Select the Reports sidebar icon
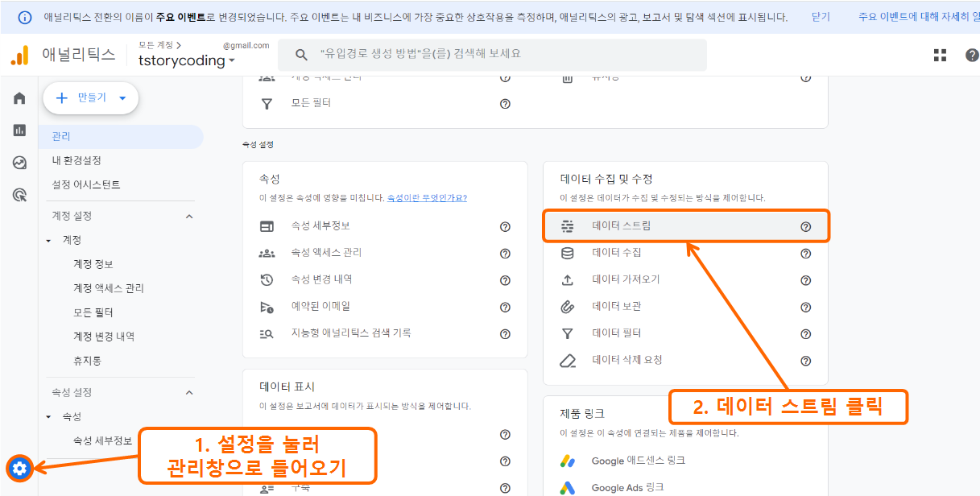Image resolution: width=980 pixels, height=496 pixels. pos(19,130)
